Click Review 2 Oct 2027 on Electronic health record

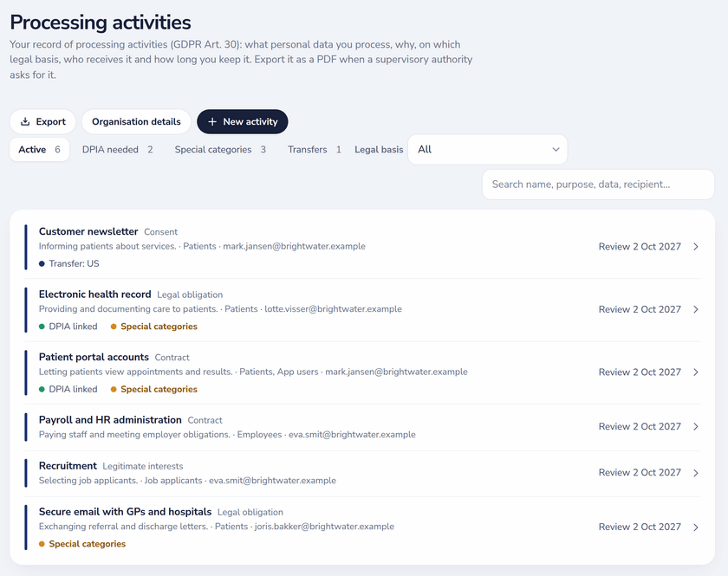tap(640, 309)
